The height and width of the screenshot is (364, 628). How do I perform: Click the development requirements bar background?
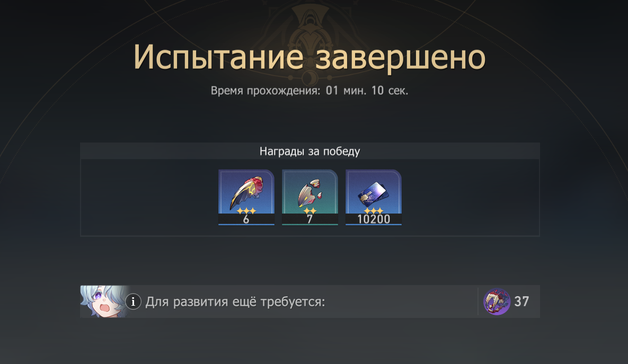[401, 301]
